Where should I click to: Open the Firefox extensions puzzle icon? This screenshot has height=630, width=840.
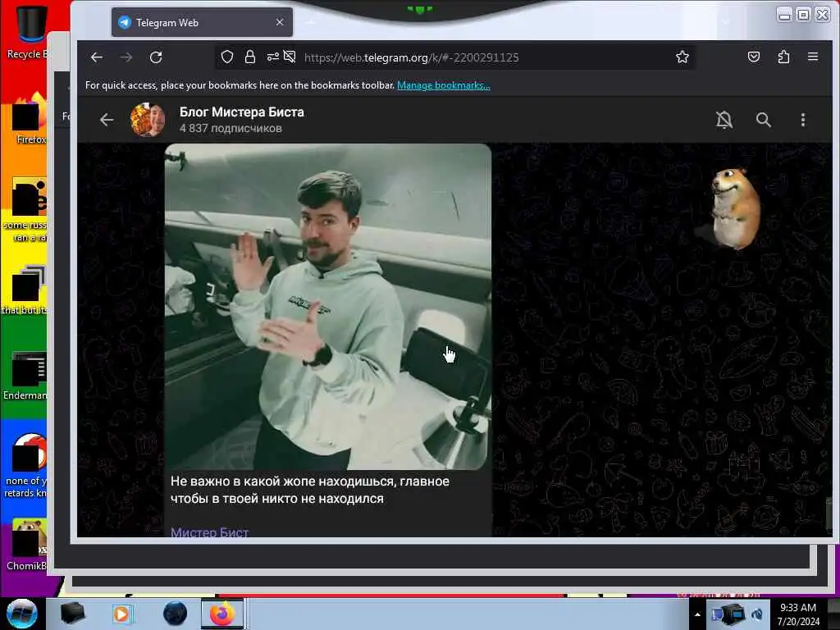[x=783, y=57]
